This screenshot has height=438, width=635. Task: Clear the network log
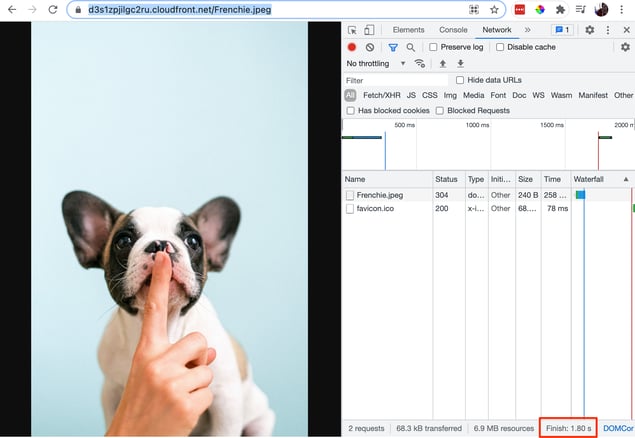[x=370, y=47]
